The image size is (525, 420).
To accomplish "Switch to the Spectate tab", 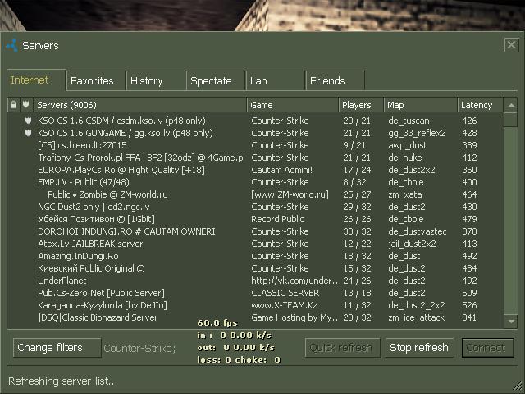I will [x=215, y=80].
